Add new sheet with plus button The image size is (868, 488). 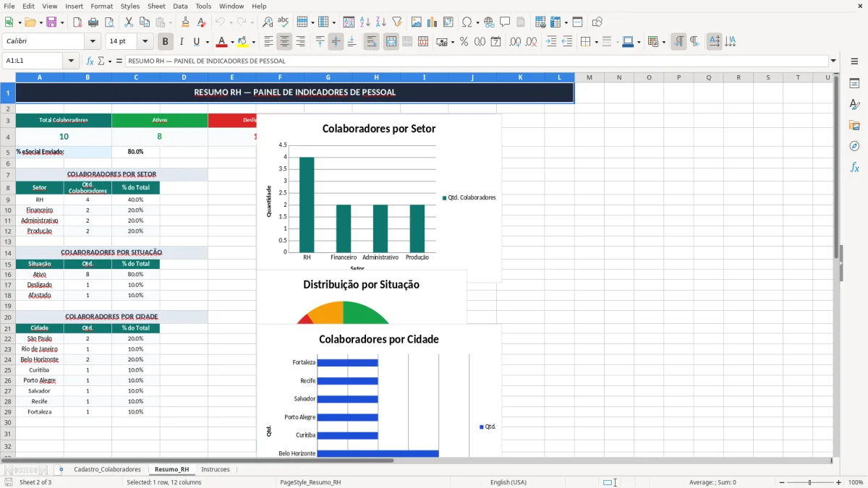point(61,470)
